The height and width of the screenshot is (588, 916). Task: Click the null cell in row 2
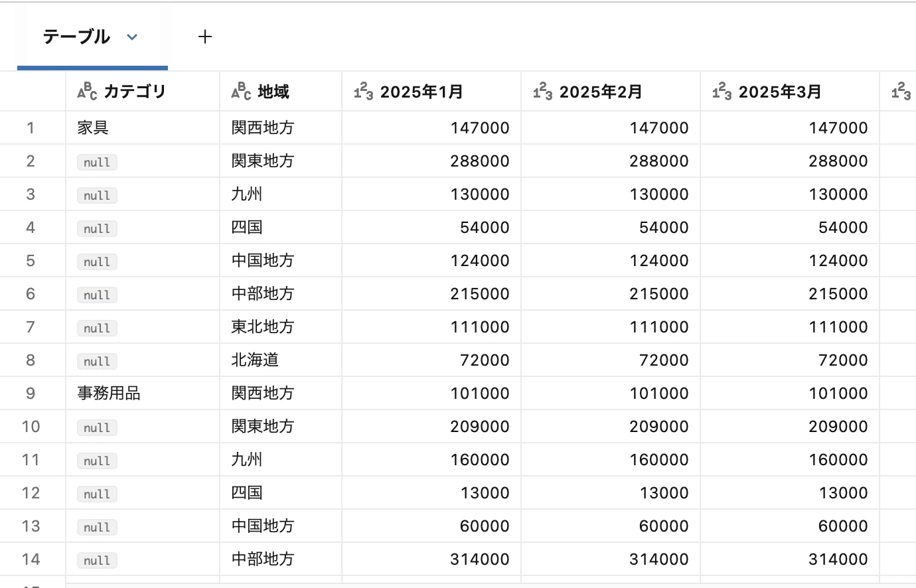point(143,161)
